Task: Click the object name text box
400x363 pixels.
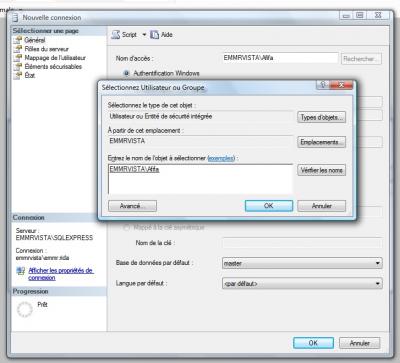Action: (200, 179)
